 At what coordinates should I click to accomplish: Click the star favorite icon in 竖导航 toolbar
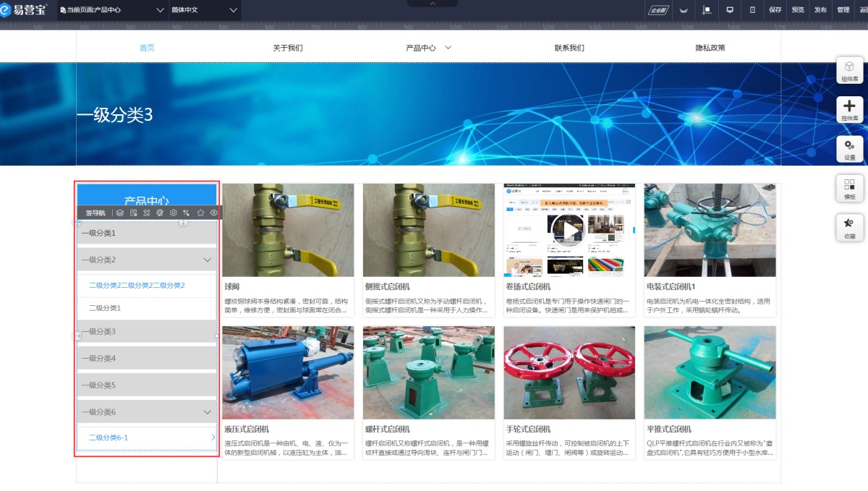coord(200,213)
